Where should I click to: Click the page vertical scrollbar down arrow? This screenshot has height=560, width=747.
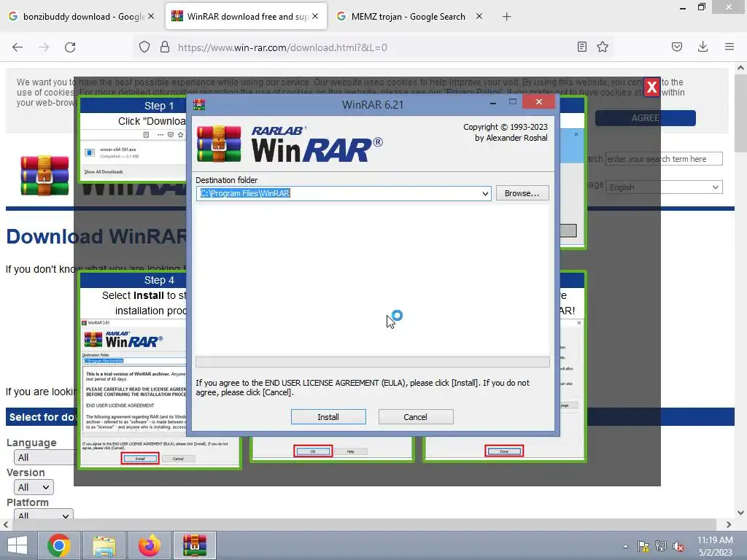pos(740,513)
